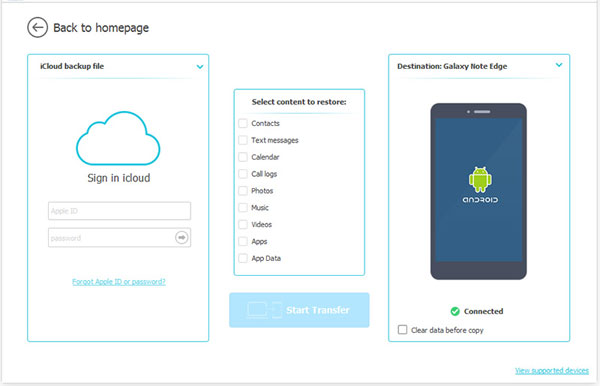Enable the Apps checkbox

[x=243, y=241]
